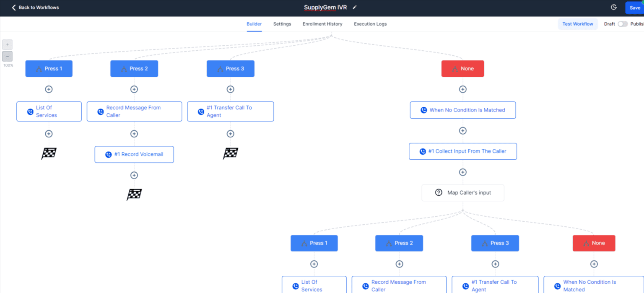Zoom in with the plus button
The width and height of the screenshot is (644, 293).
pos(7,44)
